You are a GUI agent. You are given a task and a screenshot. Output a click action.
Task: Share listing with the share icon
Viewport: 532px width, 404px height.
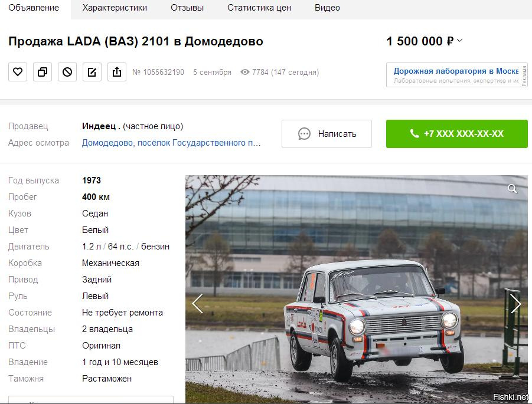[117, 72]
